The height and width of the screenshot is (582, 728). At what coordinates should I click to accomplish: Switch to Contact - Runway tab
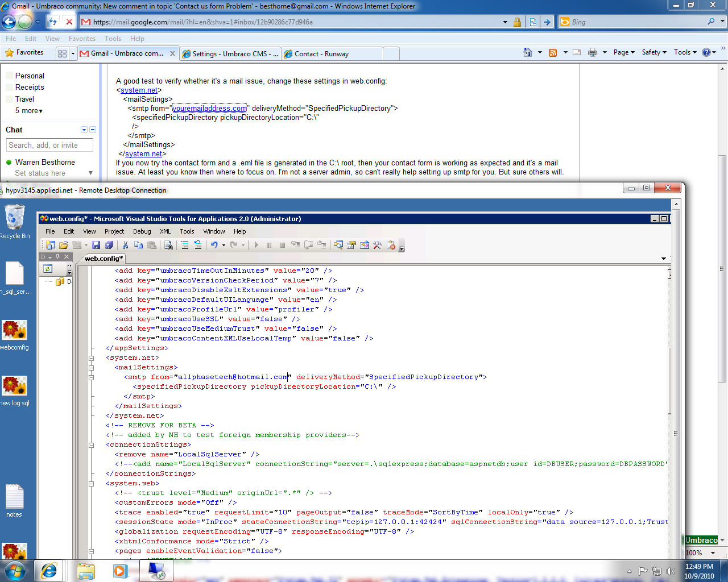click(332, 54)
